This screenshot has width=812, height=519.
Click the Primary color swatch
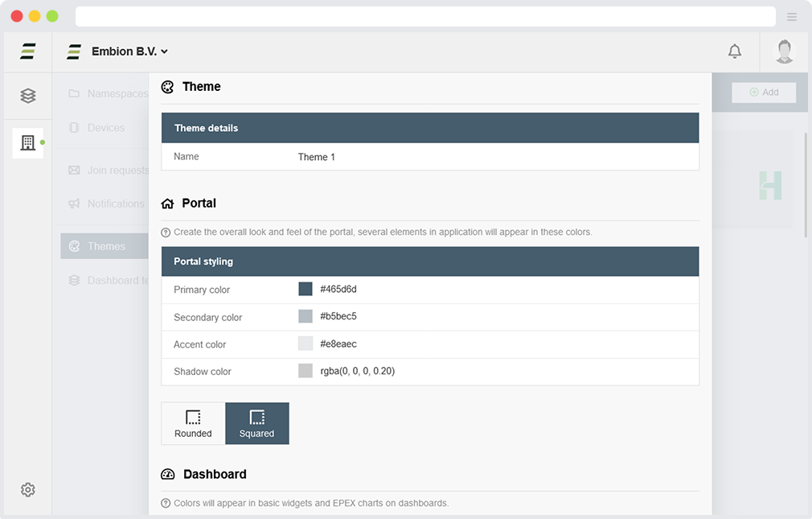point(306,289)
